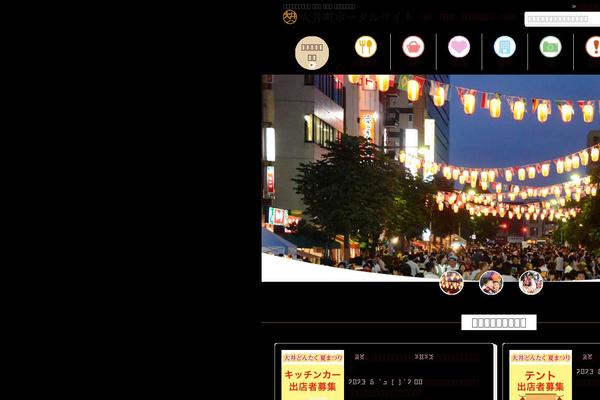Open the キッチンカー出店者募集 event banner
600x400 pixels.
point(313,375)
